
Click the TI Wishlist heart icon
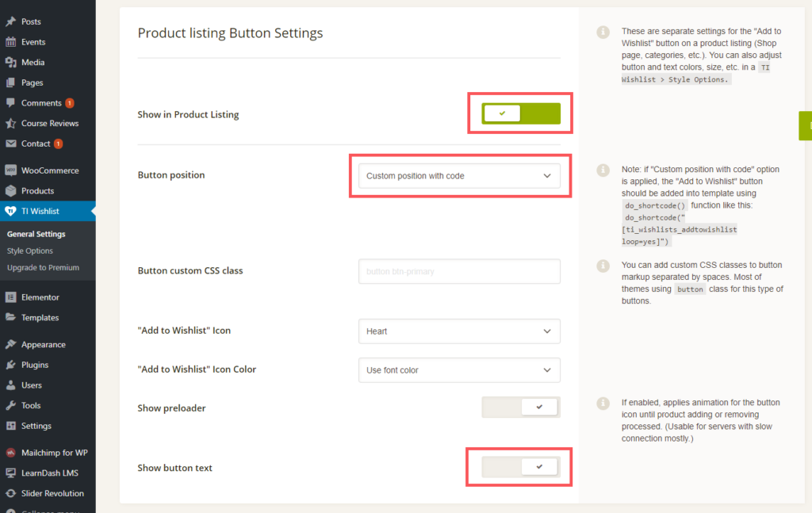tap(10, 211)
